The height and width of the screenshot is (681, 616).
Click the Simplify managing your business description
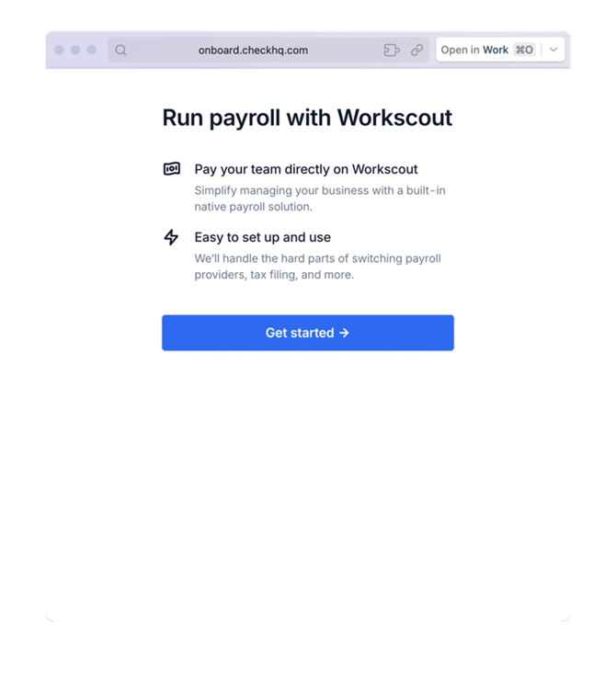click(320, 199)
